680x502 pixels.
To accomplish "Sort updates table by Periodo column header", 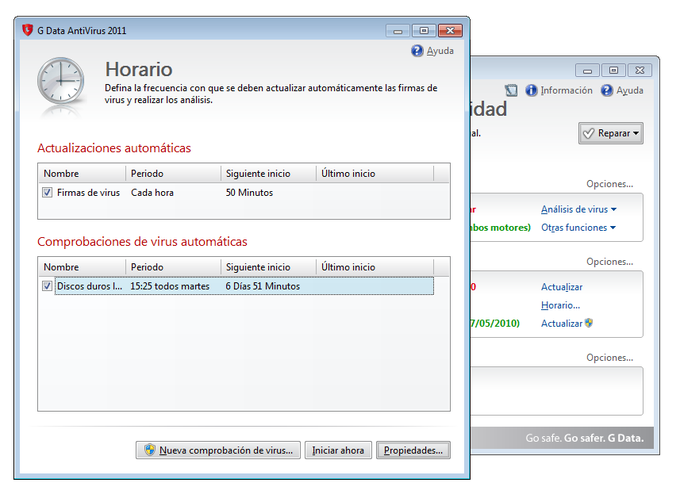I will click(173, 173).
